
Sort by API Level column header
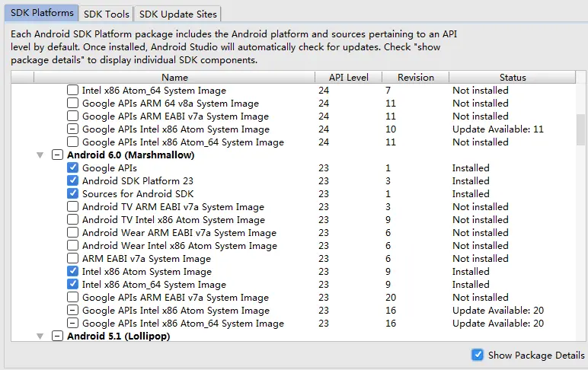[x=347, y=77]
